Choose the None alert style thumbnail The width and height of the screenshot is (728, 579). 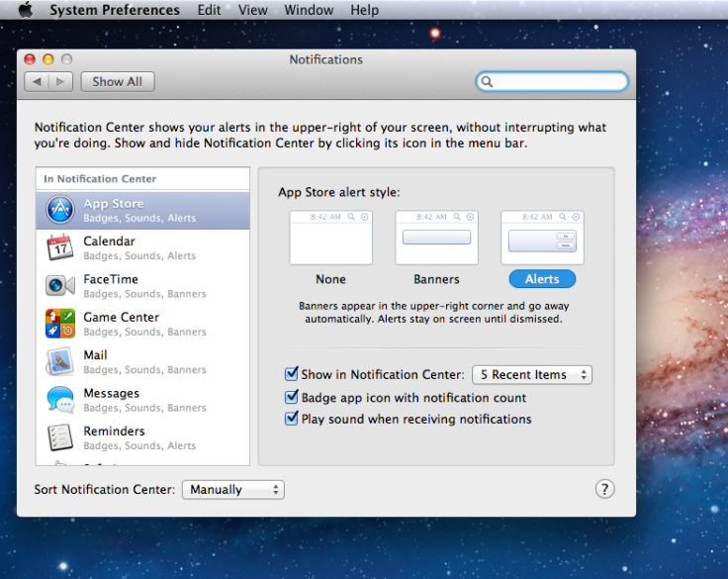coord(331,238)
